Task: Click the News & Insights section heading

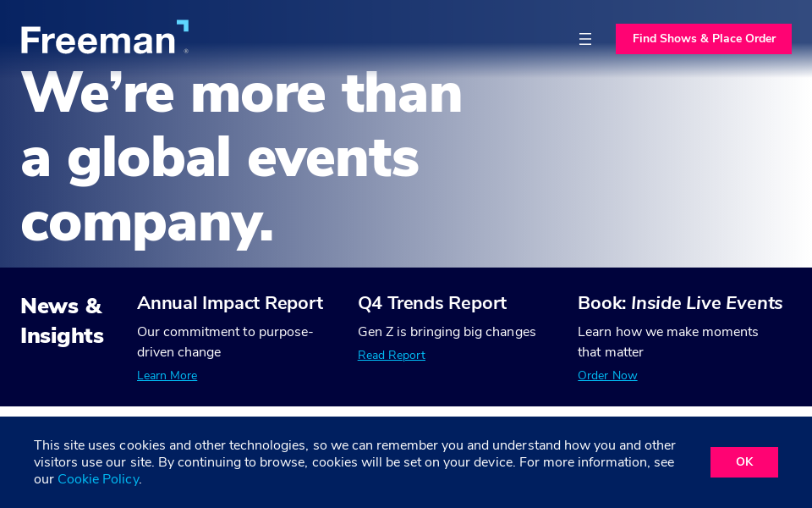Action: 62,321
